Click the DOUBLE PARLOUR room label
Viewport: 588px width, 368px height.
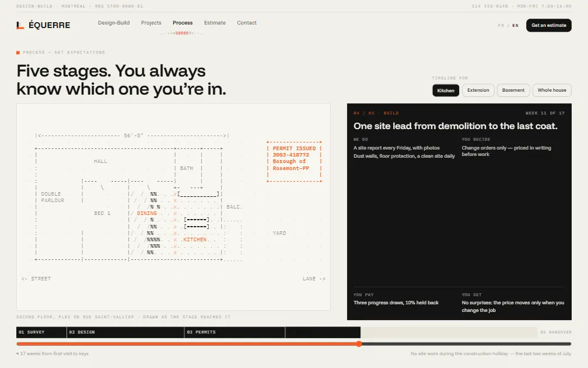(x=52, y=197)
